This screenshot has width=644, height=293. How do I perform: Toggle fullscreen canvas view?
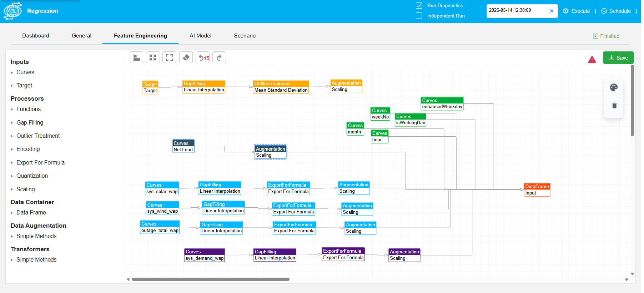pyautogui.click(x=170, y=57)
